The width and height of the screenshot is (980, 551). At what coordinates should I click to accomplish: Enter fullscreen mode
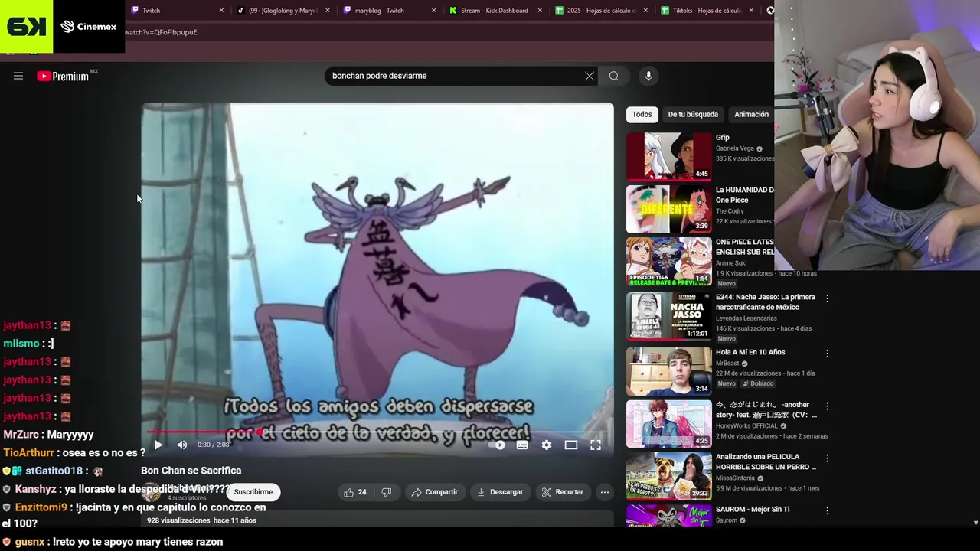[x=596, y=445]
